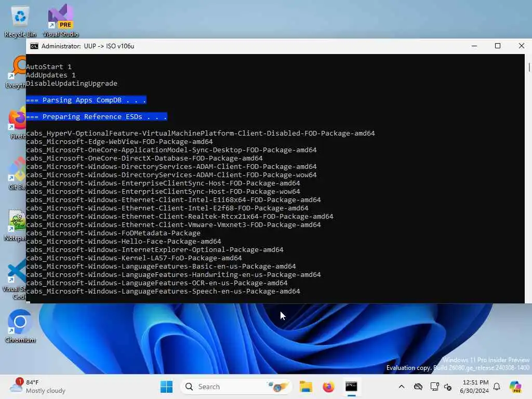Open File Explorer from the taskbar
532x399 pixels.
pos(305,387)
